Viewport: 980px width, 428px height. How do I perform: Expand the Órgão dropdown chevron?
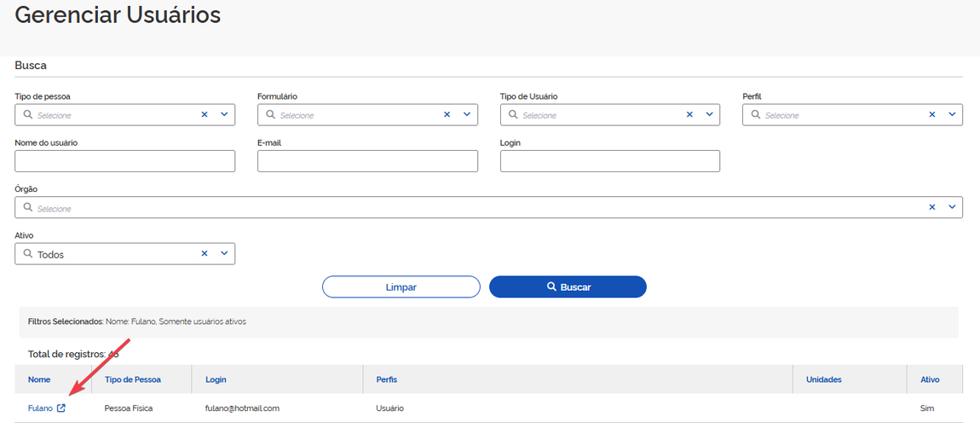point(952,207)
